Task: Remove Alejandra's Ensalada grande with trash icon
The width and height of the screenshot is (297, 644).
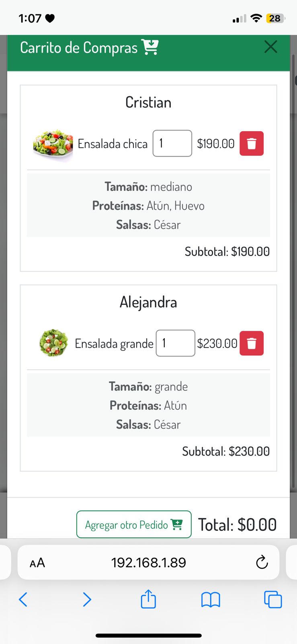Action: coord(252,343)
